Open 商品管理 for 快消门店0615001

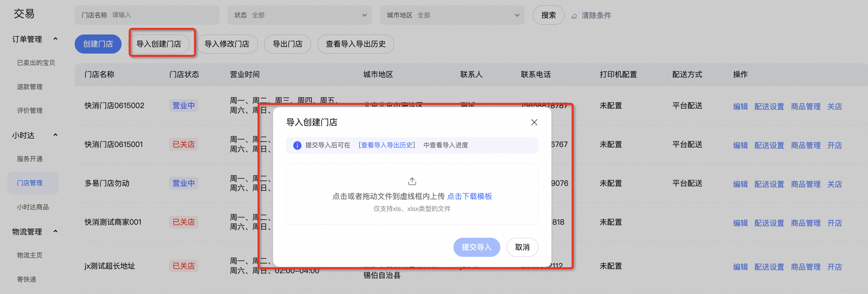[806, 145]
